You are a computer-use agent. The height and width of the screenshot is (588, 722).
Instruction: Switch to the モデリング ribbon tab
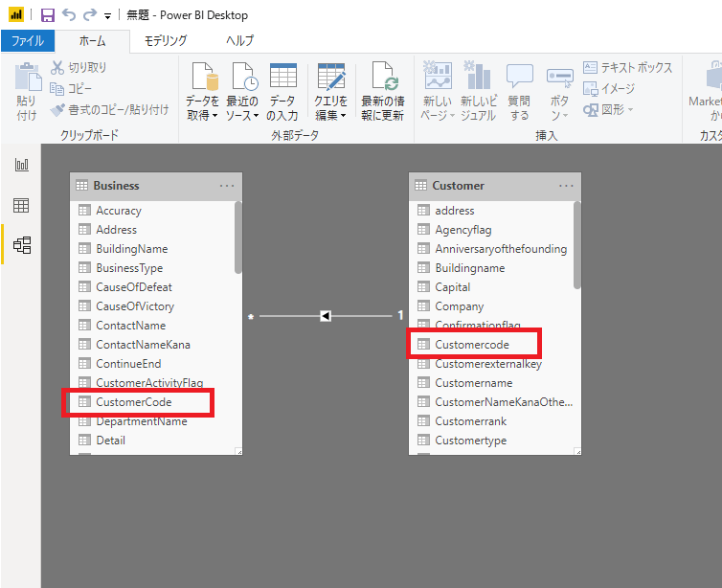tap(166, 41)
